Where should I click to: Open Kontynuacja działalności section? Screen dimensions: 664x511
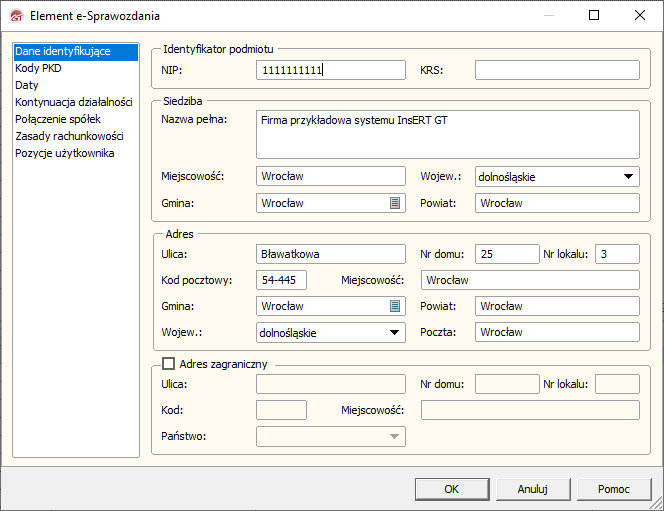click(x=74, y=102)
